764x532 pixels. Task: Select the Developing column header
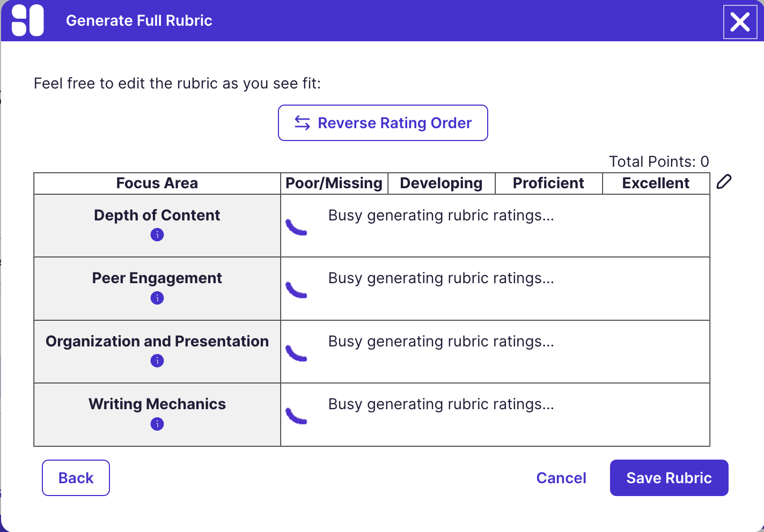[442, 183]
